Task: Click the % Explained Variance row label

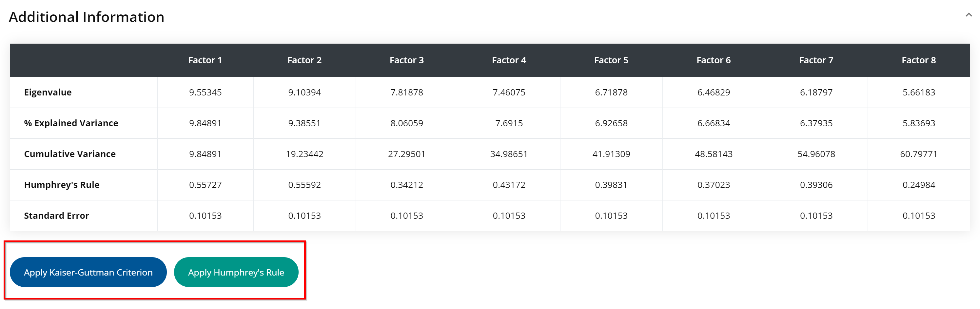Action: click(x=71, y=123)
